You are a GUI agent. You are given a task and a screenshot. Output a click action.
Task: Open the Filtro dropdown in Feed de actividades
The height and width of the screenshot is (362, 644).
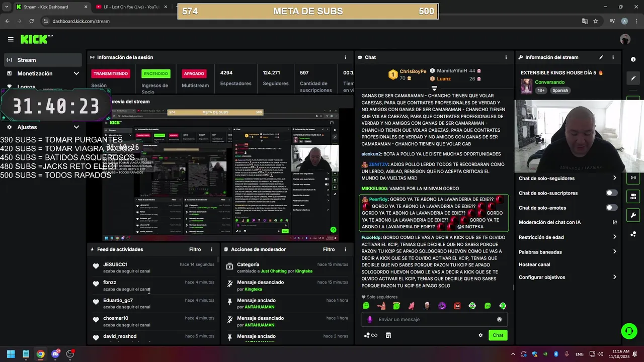click(195, 249)
